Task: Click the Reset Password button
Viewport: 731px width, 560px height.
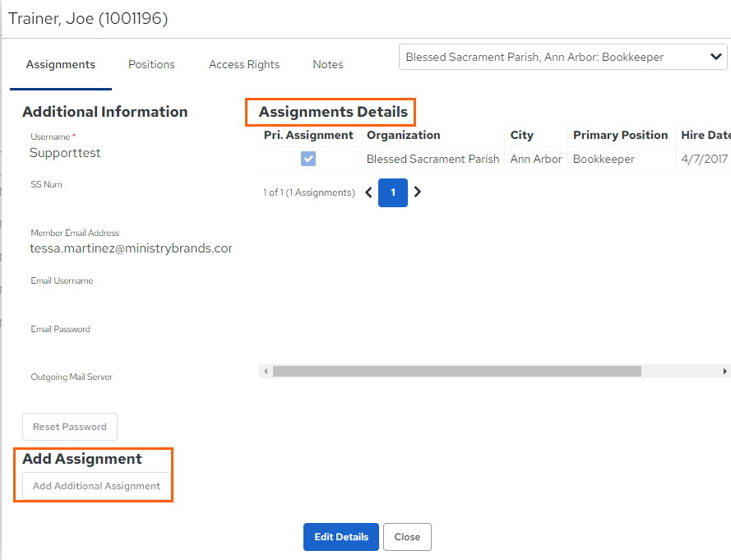Action: point(70,427)
